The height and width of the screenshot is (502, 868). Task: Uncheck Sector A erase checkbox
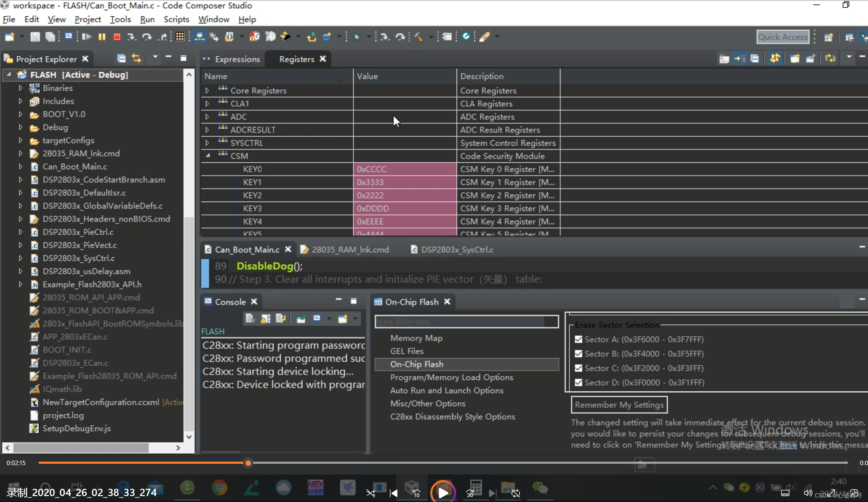(578, 339)
